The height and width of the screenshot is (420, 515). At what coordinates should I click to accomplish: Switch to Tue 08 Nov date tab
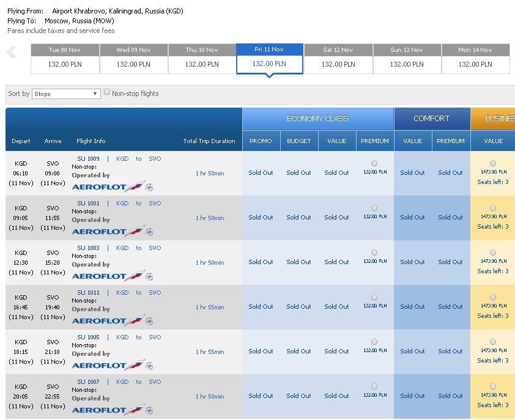[x=65, y=59]
